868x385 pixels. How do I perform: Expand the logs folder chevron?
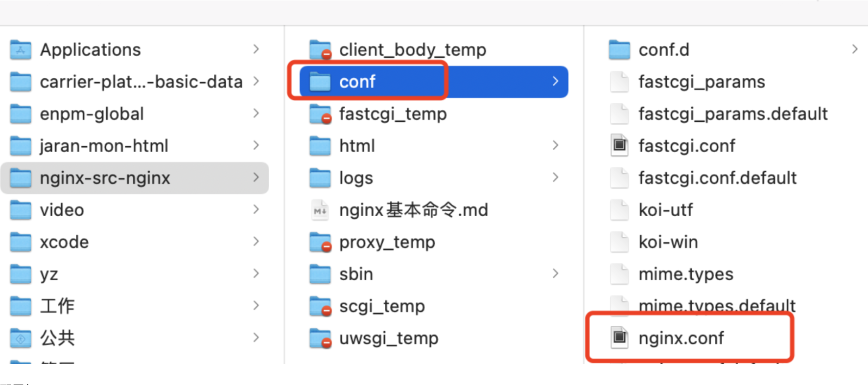coord(555,178)
